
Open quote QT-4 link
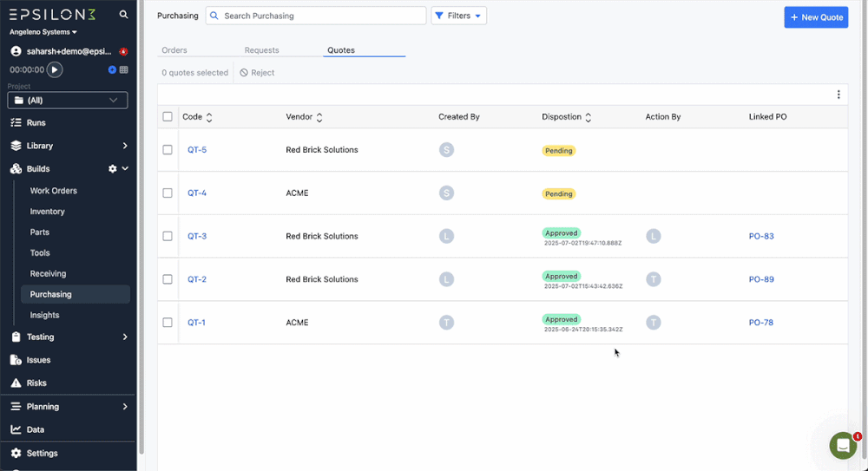(x=196, y=193)
